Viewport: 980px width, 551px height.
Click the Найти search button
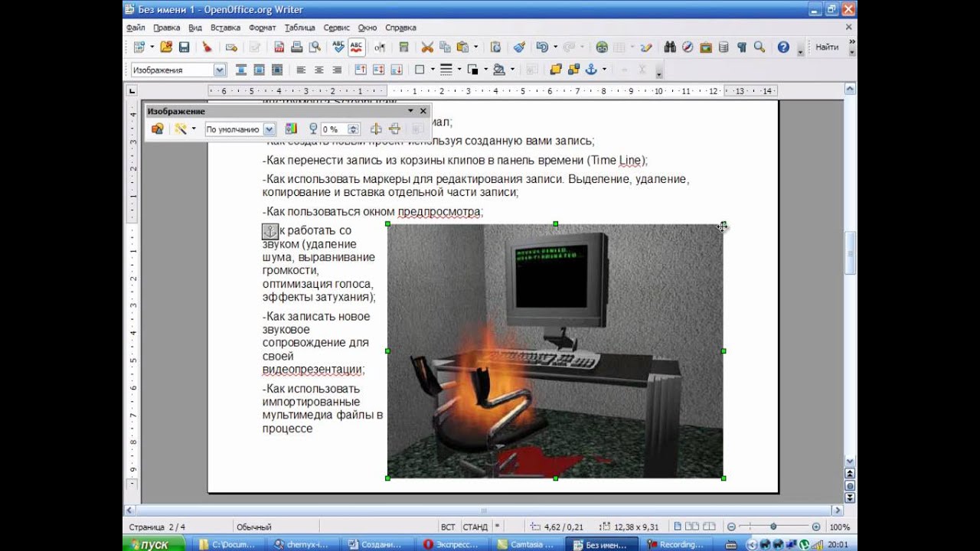pos(827,47)
